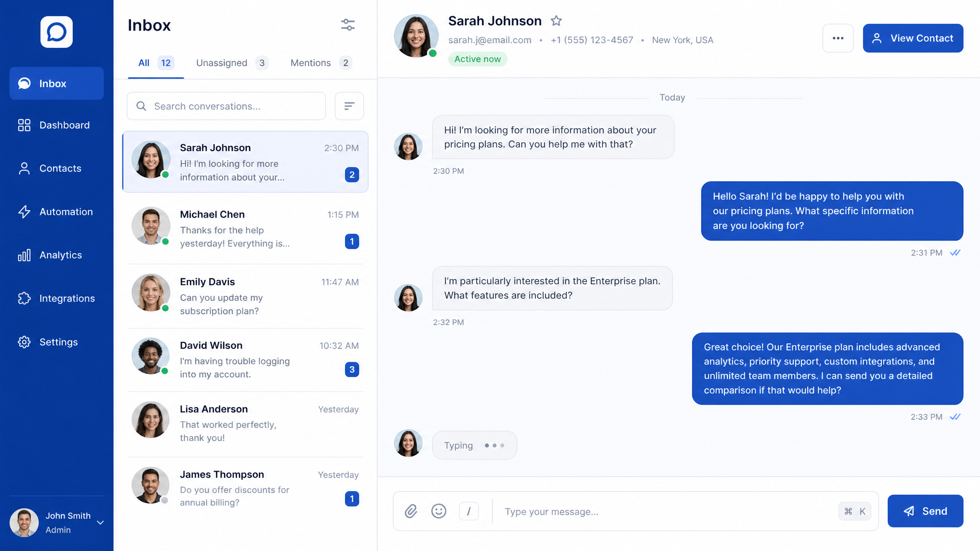Switch to the Unassigned tab
Image resolution: width=980 pixels, height=551 pixels.
pos(232,63)
